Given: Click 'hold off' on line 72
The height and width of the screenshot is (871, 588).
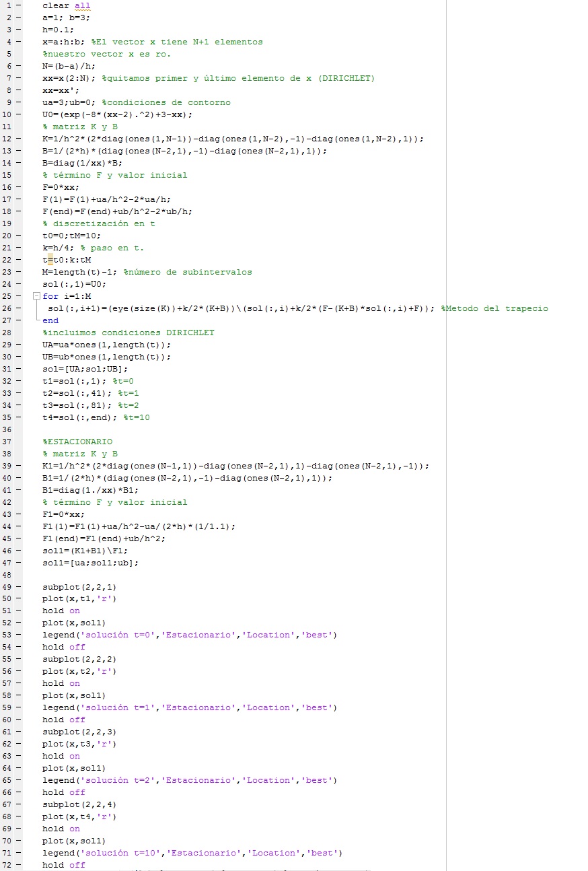Looking at the screenshot, I should pos(63,865).
